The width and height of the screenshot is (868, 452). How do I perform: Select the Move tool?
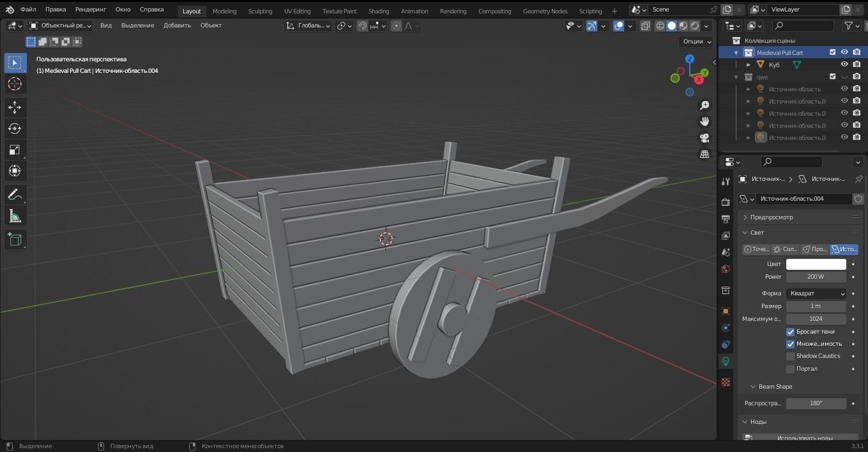click(x=15, y=107)
